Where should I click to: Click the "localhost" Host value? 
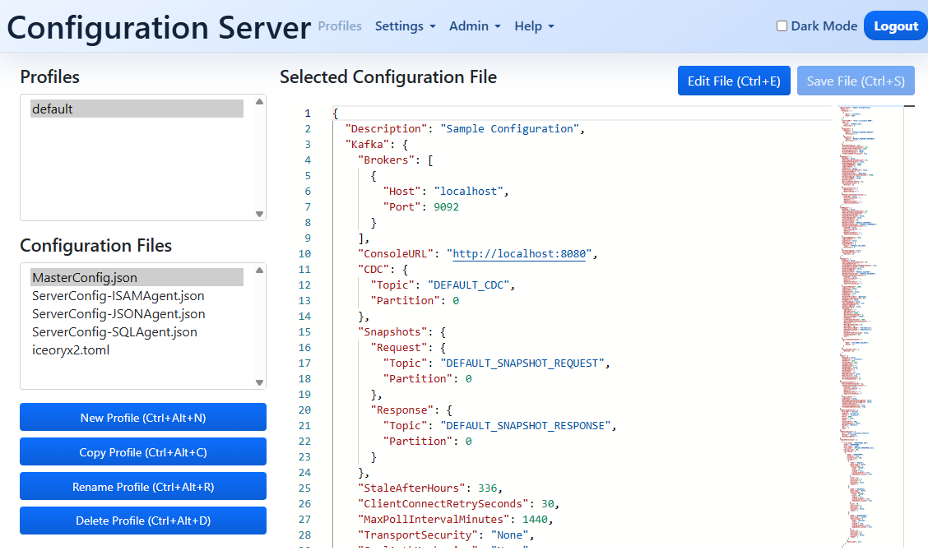pos(469,191)
